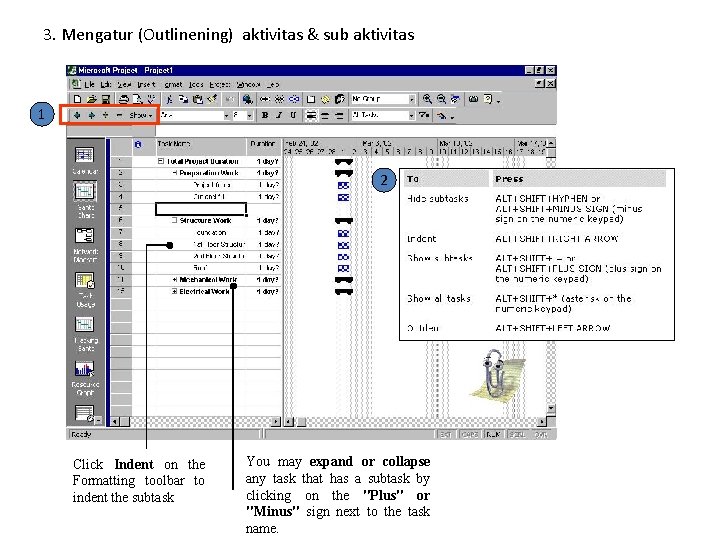Run the Spelling check icon
Image resolution: width=720 pixels, height=540 pixels.
coord(151,99)
